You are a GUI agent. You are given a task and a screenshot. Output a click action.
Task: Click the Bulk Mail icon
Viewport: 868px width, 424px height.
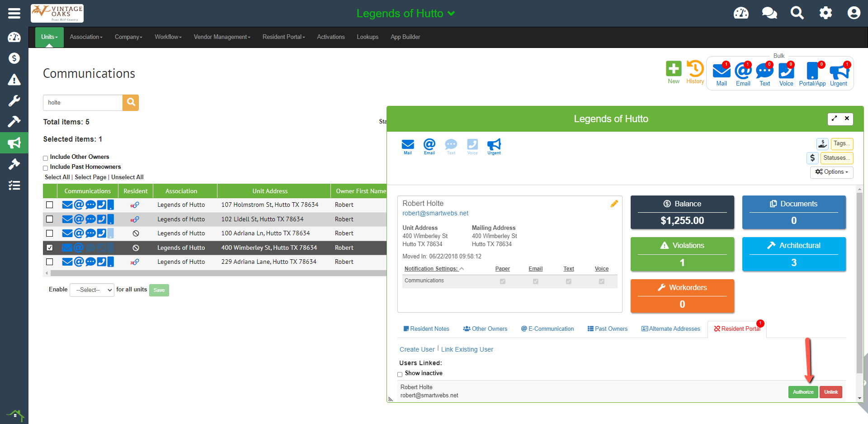click(x=722, y=74)
